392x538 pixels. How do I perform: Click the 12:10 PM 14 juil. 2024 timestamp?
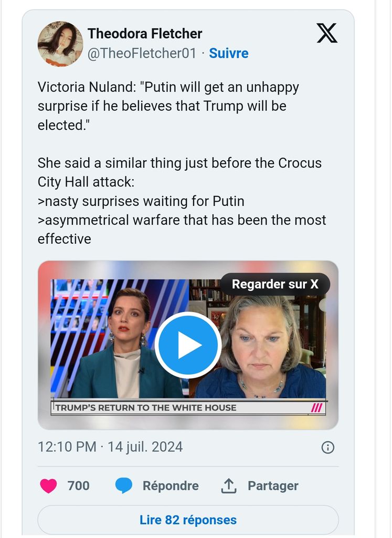coord(110,447)
